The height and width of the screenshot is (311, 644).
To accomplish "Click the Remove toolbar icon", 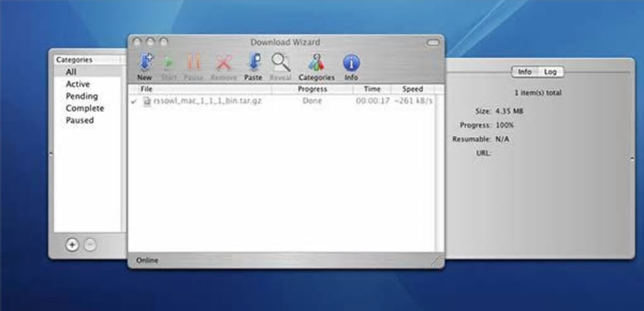I will coord(224,63).
